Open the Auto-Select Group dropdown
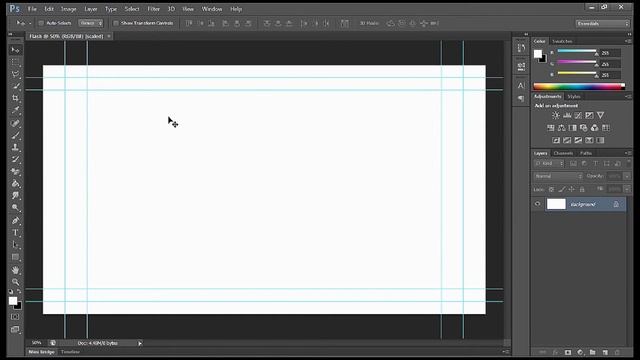The height and width of the screenshot is (360, 640). 91,23
